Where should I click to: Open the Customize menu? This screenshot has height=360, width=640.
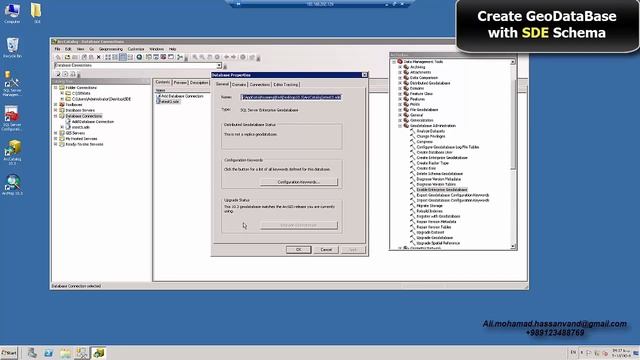tap(136, 49)
